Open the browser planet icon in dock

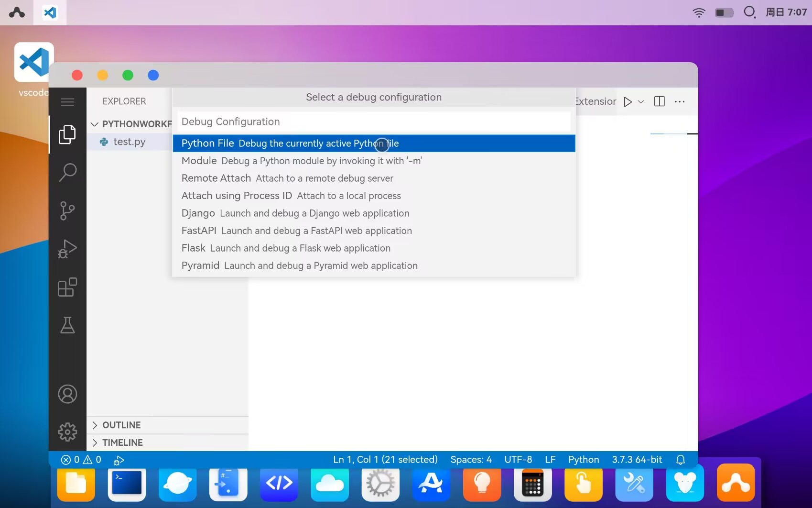click(x=177, y=484)
